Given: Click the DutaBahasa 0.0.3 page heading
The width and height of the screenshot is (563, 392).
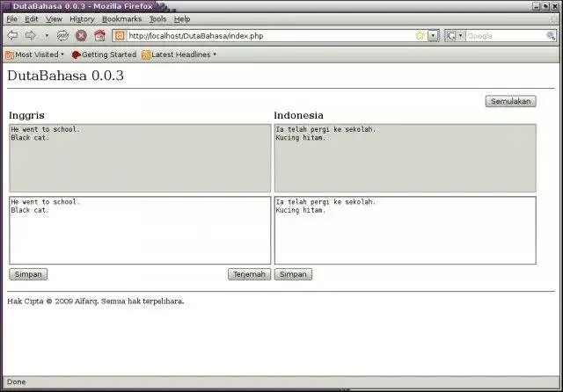Looking at the screenshot, I should tap(65, 76).
